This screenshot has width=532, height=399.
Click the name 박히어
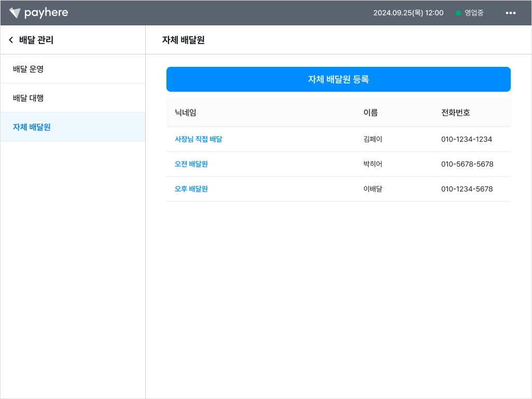coord(372,164)
